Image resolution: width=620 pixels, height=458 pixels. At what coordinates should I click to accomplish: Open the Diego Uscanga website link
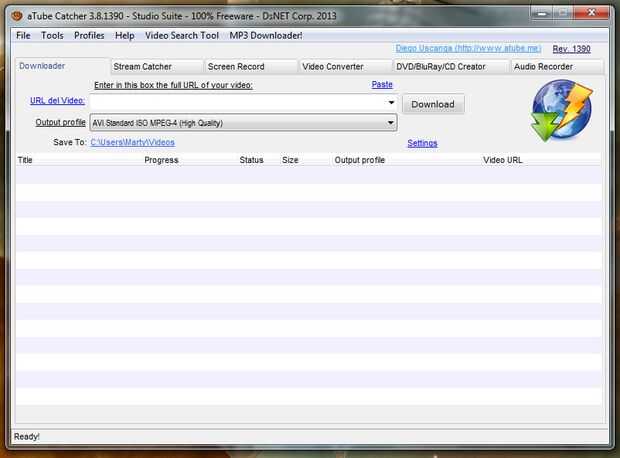(x=468, y=48)
